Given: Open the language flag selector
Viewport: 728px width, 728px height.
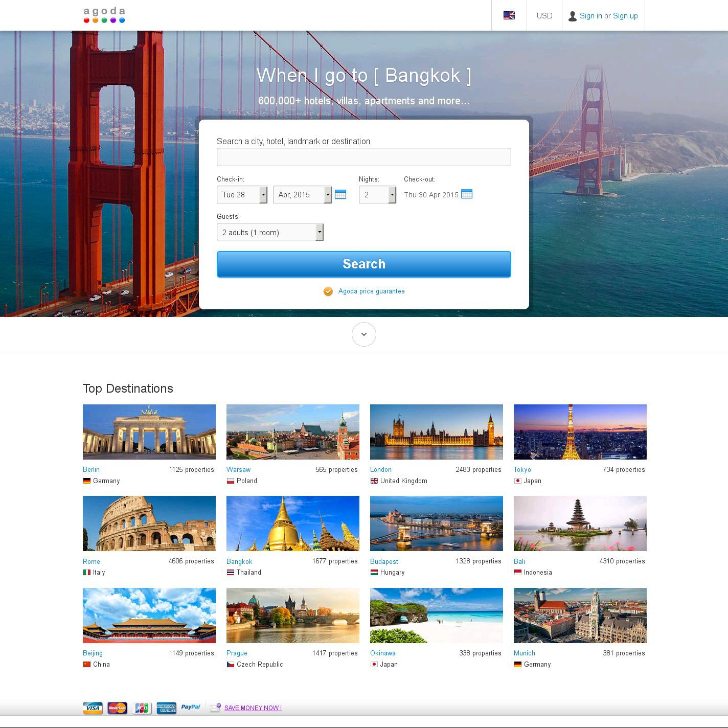Looking at the screenshot, I should pos(509,15).
